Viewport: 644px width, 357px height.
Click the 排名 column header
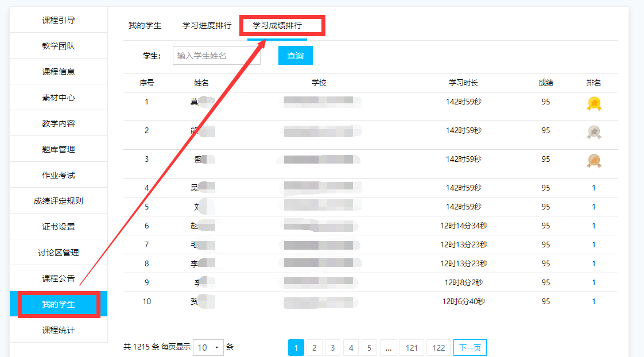coord(593,83)
